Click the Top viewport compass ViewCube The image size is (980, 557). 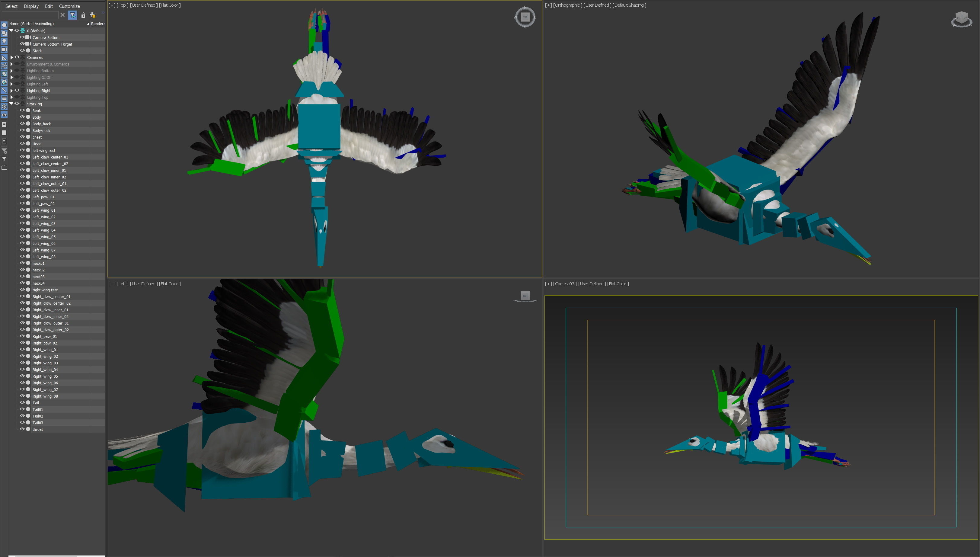click(x=525, y=17)
